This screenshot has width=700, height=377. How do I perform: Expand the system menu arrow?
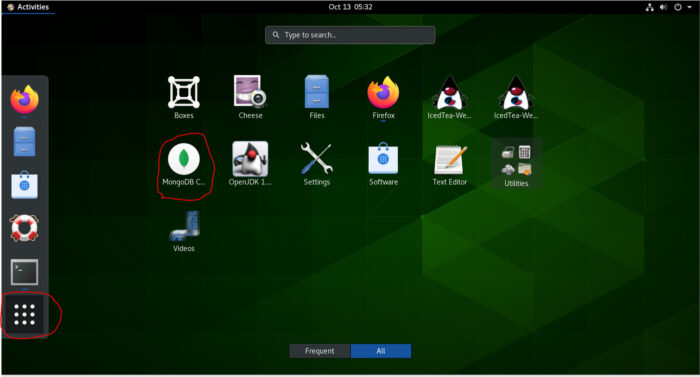(690, 7)
